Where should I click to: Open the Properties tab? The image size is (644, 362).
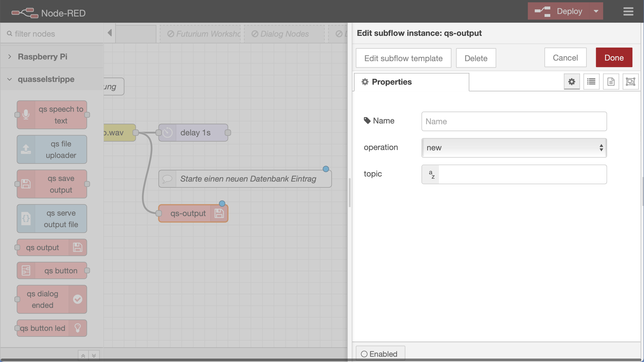coord(412,82)
